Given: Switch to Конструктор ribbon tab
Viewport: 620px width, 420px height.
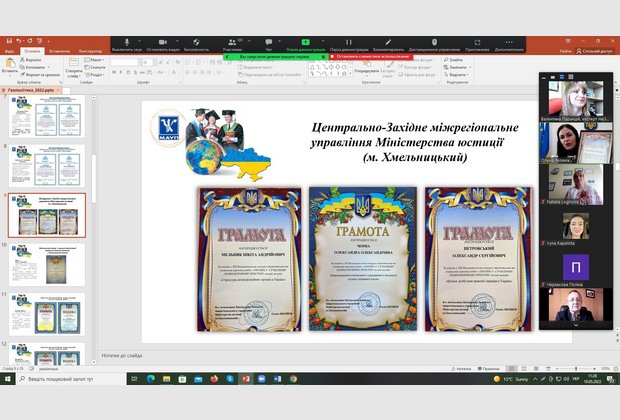Looking at the screenshot, I should (90, 51).
